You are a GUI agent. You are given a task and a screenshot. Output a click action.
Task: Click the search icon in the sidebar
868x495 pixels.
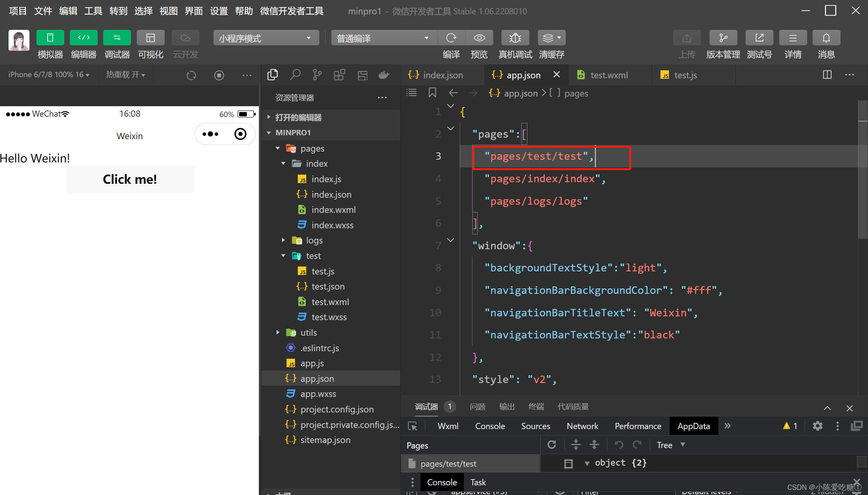tap(295, 75)
